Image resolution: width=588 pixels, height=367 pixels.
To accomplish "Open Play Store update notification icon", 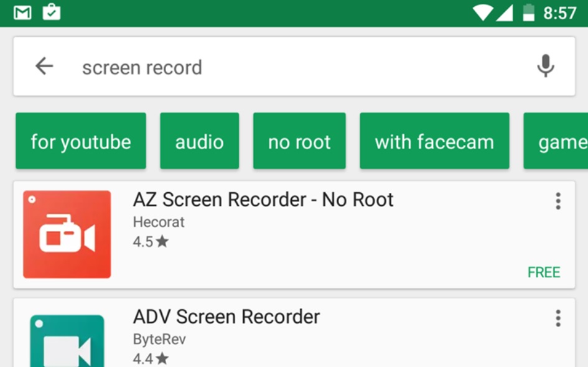I will coord(52,12).
